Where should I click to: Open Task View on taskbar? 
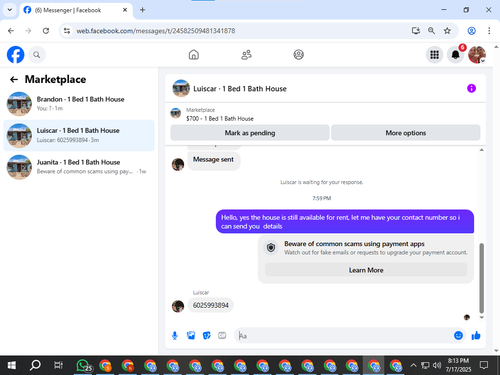(x=58, y=365)
